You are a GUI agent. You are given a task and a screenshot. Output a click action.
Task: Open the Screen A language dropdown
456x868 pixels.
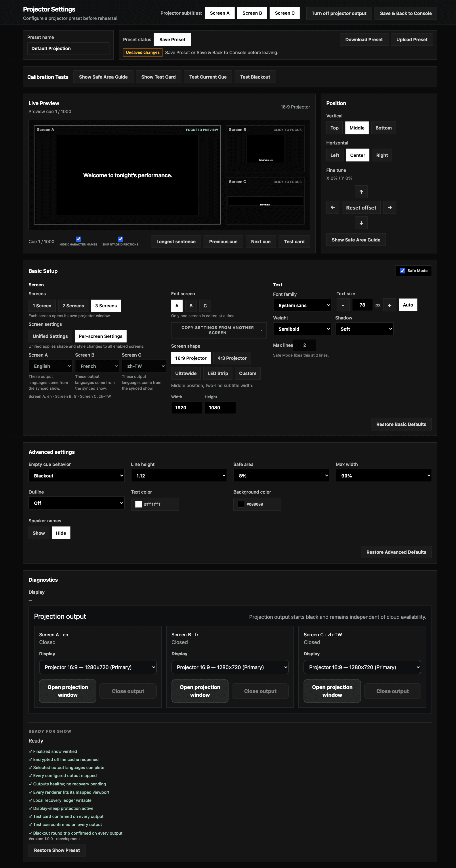coord(51,366)
